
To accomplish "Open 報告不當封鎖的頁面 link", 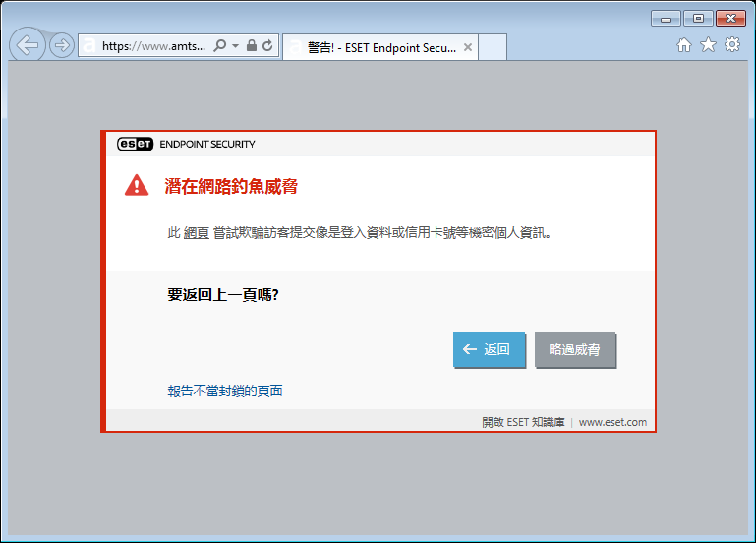I will 225,391.
